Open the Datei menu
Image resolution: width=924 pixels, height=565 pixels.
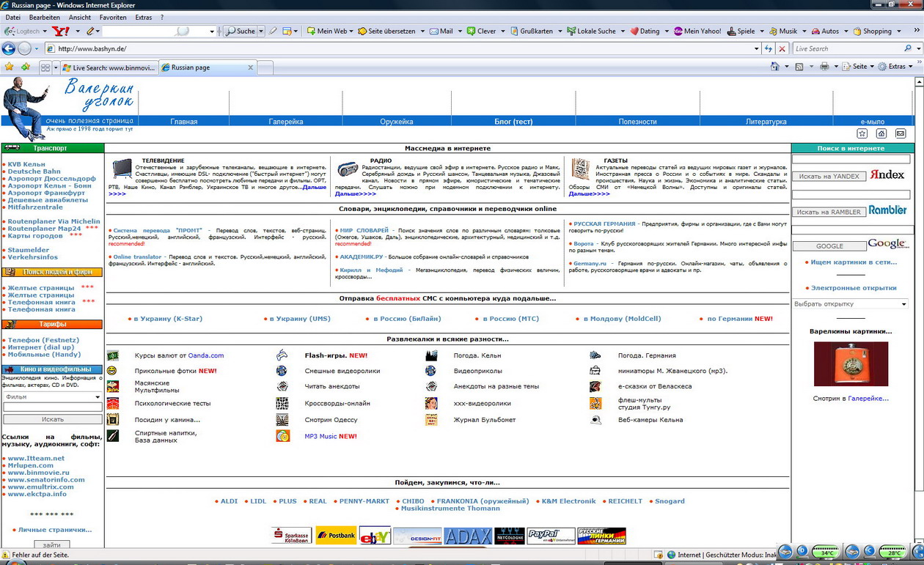tap(12, 18)
